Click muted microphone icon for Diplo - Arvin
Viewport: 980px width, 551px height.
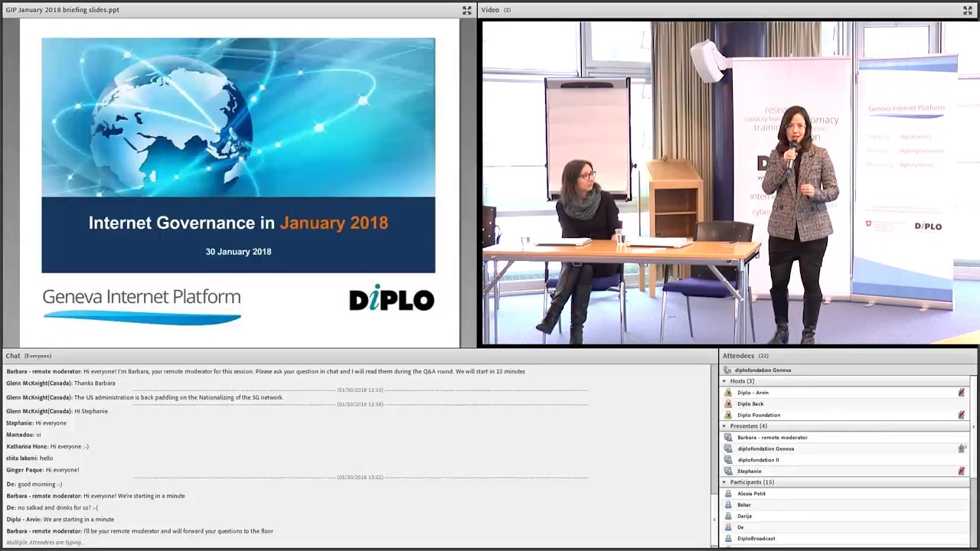962,393
